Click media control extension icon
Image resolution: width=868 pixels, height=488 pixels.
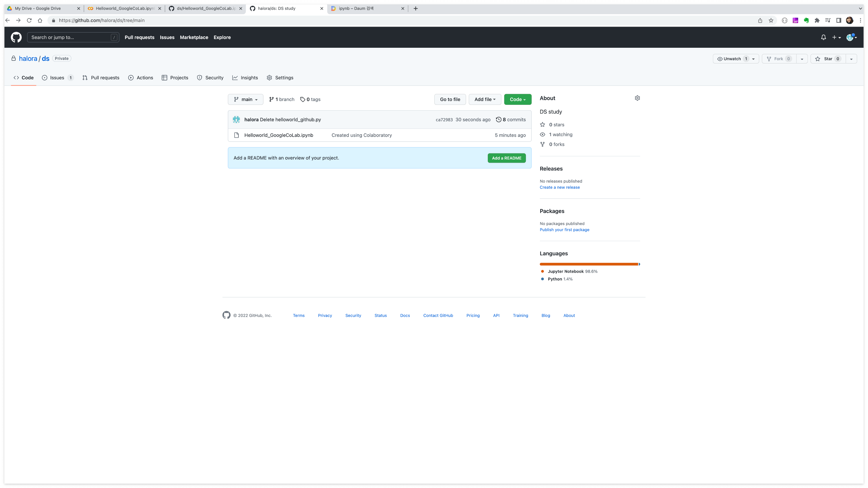click(x=828, y=20)
